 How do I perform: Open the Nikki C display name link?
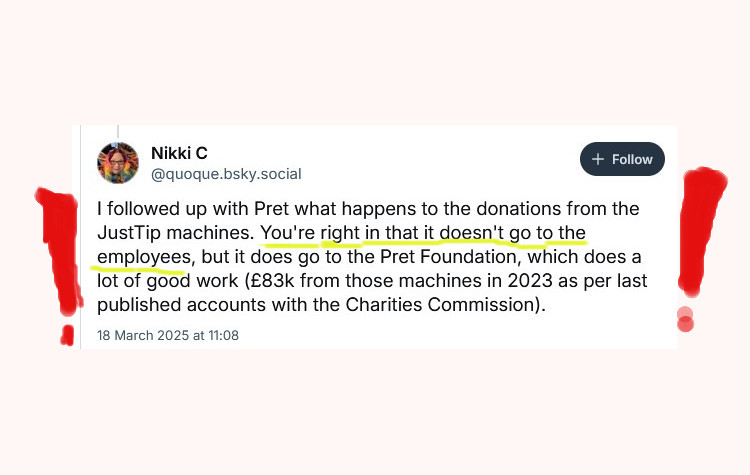(x=179, y=153)
